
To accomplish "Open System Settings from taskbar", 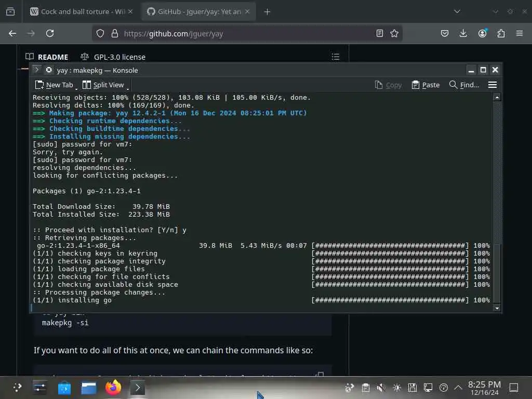I will click(x=39, y=388).
